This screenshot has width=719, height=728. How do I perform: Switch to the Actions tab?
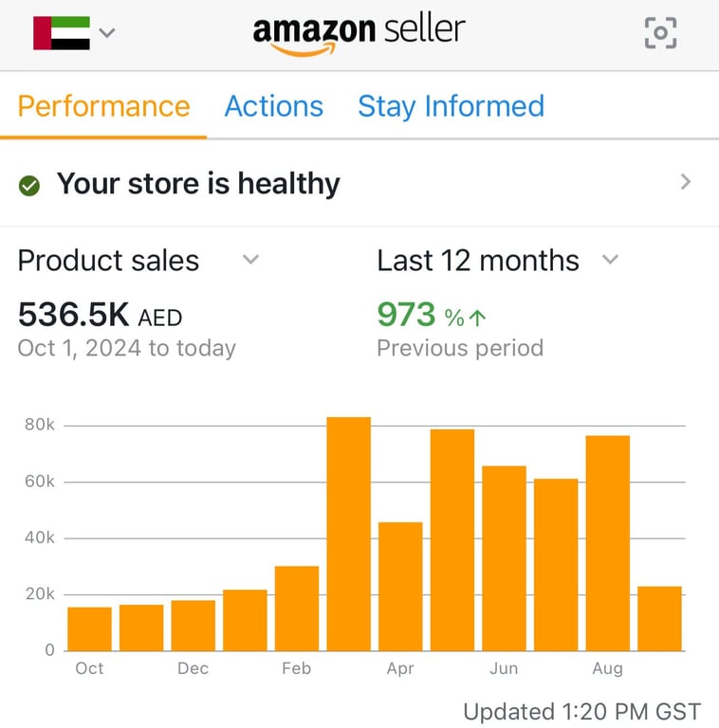[273, 106]
